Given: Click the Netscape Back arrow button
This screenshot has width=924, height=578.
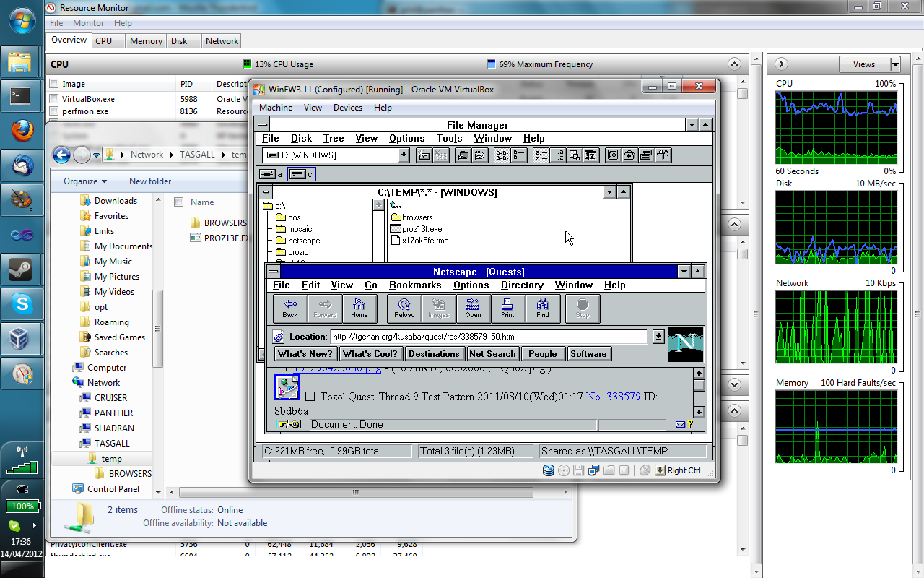Looking at the screenshot, I should [x=290, y=309].
